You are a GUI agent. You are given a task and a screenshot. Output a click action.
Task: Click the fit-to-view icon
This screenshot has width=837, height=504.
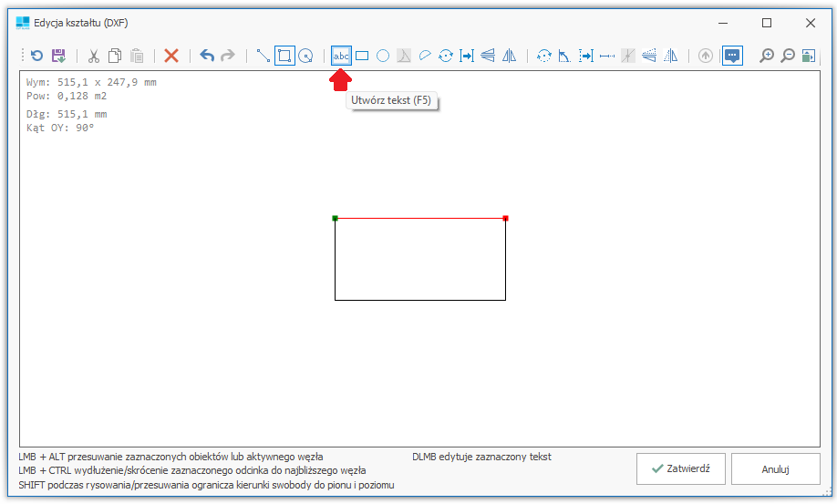pos(809,56)
